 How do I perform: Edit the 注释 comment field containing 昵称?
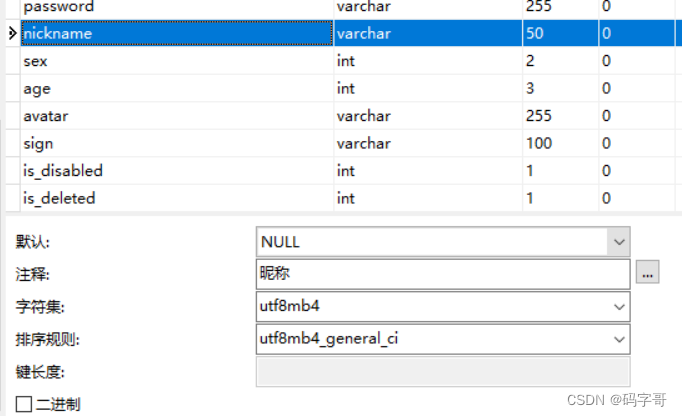click(x=443, y=274)
